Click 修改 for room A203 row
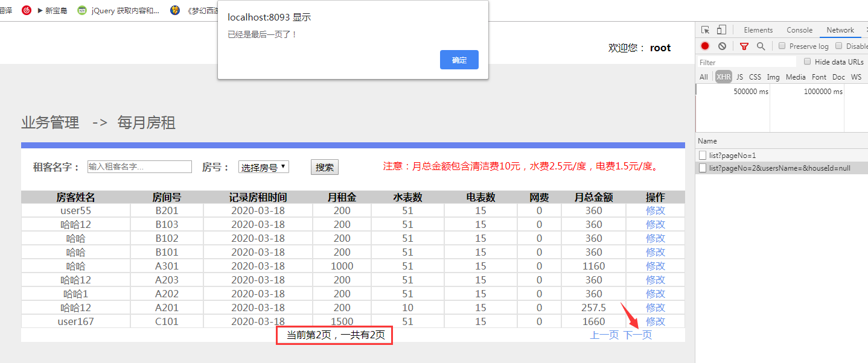This screenshot has height=363, width=868. pos(656,280)
